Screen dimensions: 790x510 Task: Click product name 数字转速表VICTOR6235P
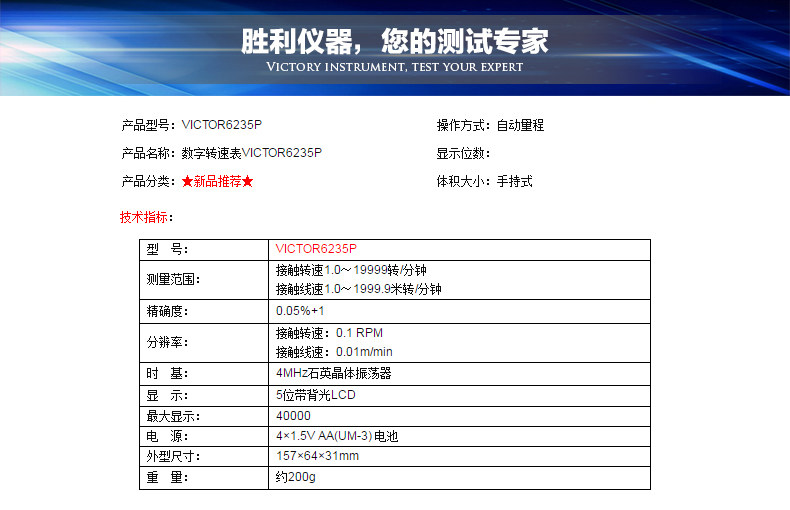[x=251, y=153]
